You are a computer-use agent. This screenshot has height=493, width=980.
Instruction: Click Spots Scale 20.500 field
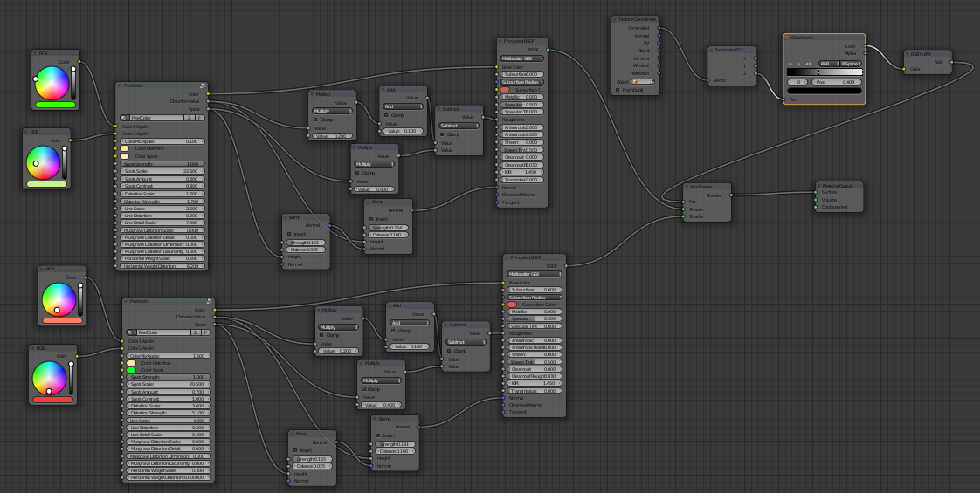(x=169, y=385)
